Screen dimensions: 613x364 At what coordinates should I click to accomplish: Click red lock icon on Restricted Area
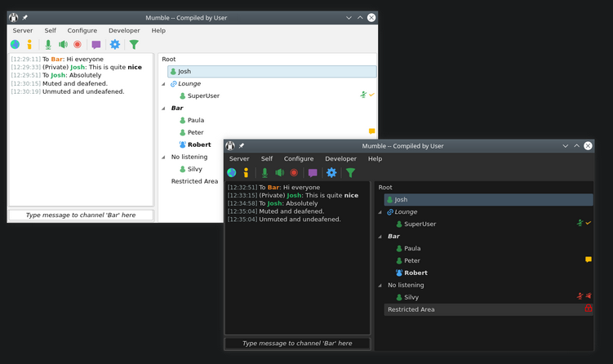pyautogui.click(x=589, y=309)
